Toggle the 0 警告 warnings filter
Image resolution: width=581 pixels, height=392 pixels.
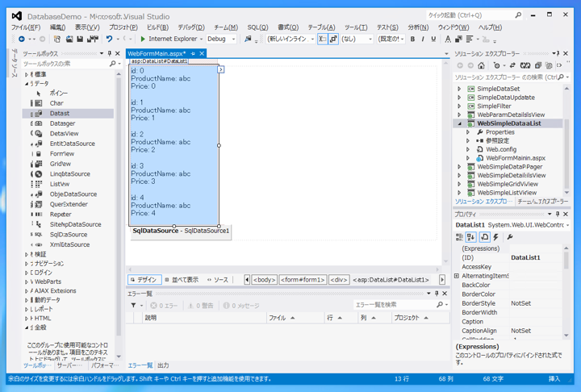pyautogui.click(x=200, y=306)
